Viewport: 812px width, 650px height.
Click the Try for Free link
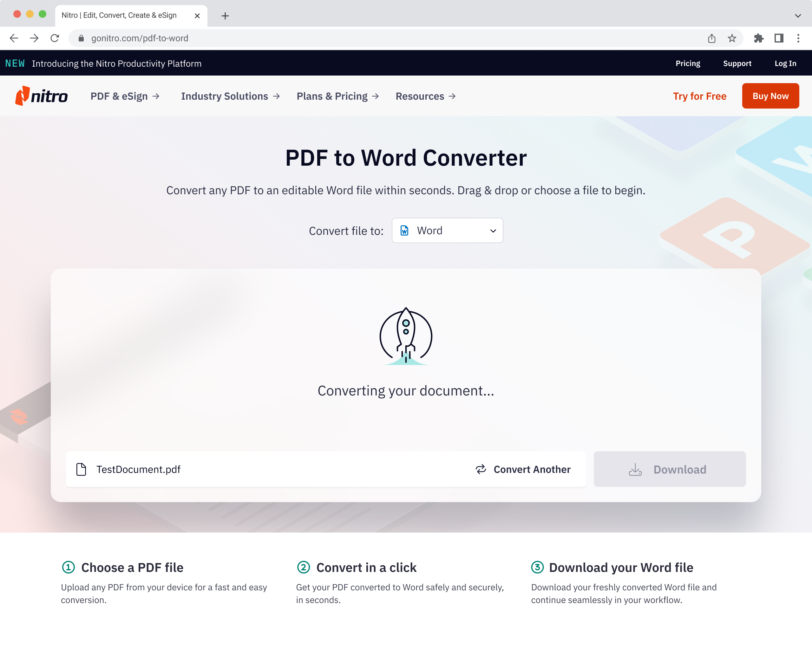[x=699, y=96]
